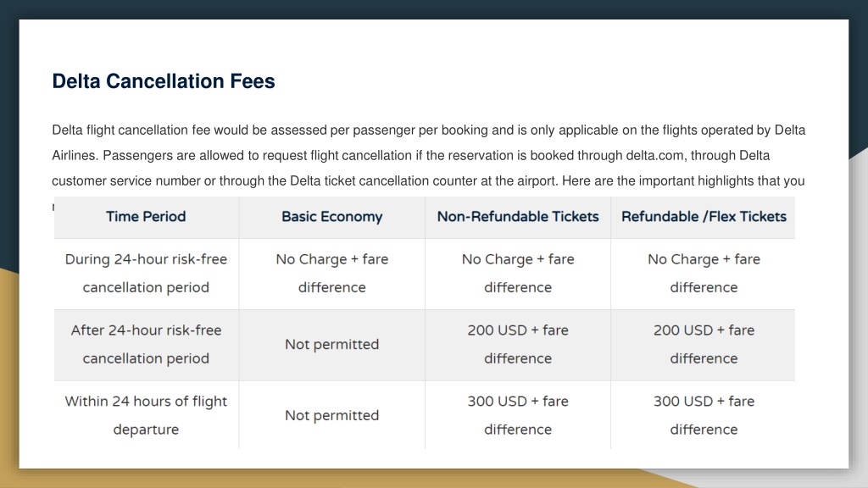The height and width of the screenshot is (488, 868).
Task: Select During 24-hour risk-free cancellation period cell
Action: (146, 274)
